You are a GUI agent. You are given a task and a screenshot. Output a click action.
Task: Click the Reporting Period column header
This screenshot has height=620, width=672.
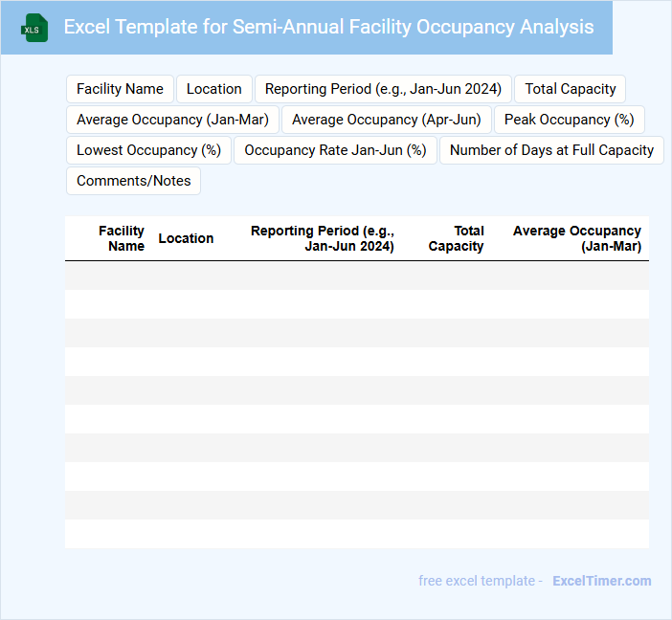pos(323,238)
